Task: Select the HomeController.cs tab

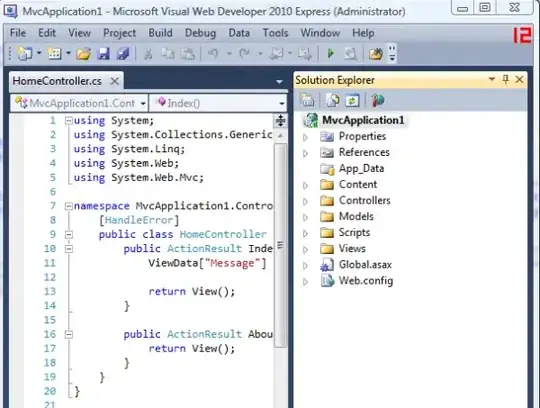Action: tap(57, 81)
